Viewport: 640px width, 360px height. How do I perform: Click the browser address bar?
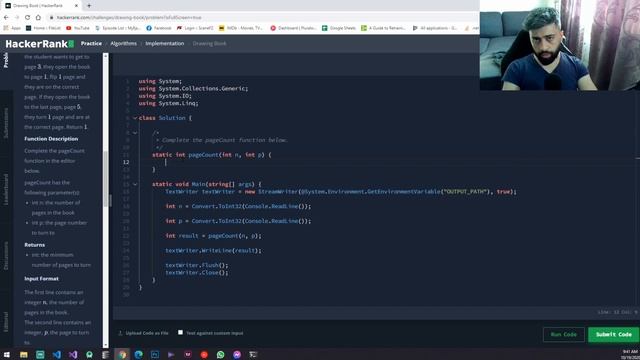tap(261, 18)
